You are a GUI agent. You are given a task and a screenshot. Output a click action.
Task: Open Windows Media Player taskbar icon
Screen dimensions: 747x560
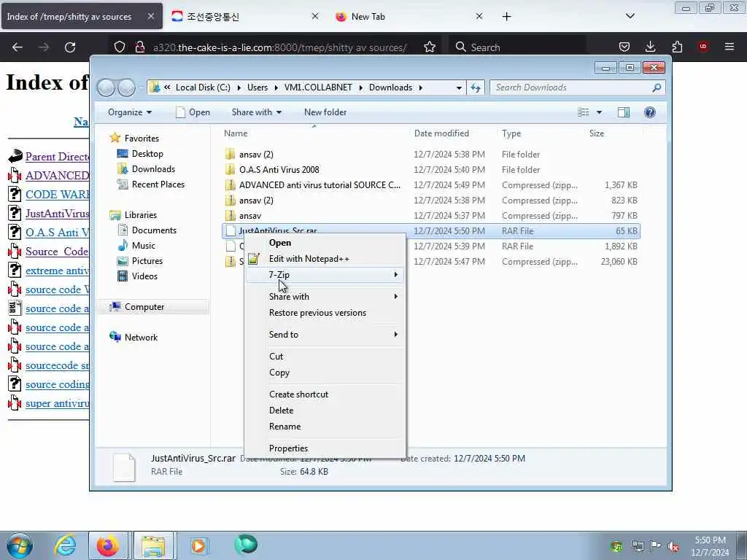(x=198, y=545)
